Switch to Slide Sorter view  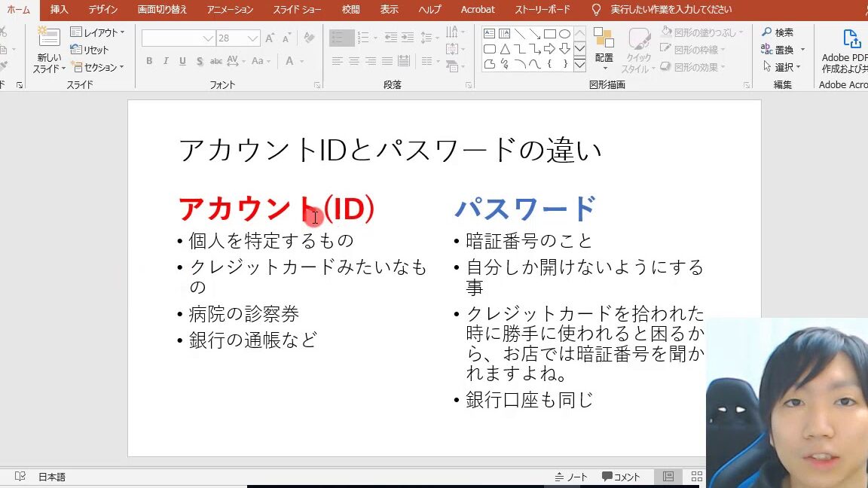click(x=696, y=477)
